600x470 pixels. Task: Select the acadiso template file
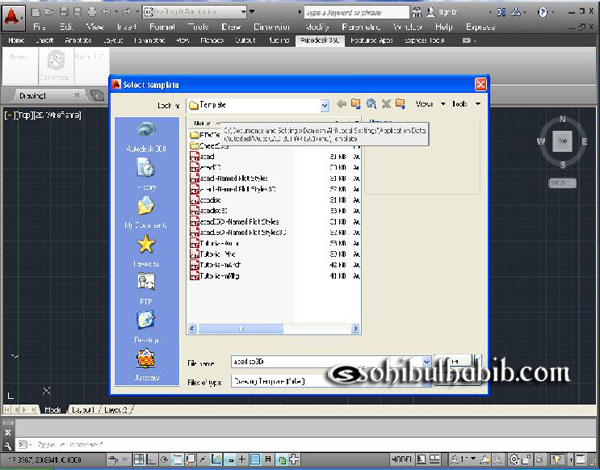click(x=205, y=200)
